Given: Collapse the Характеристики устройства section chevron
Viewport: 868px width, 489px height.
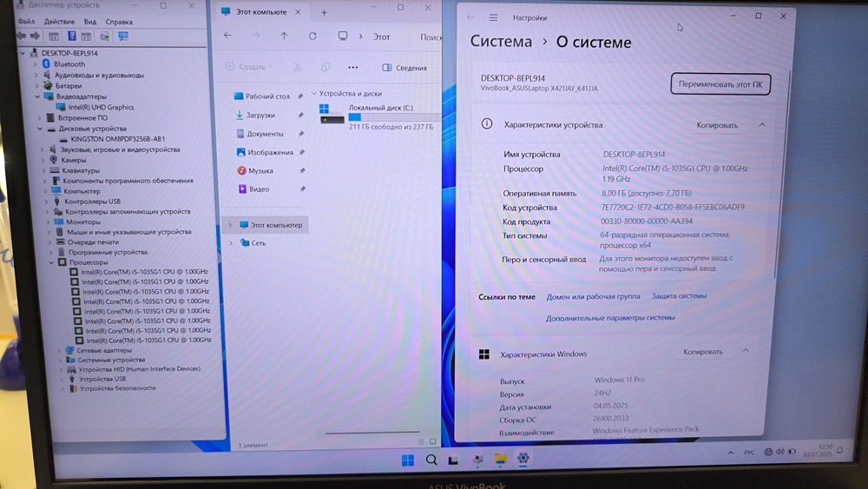Looking at the screenshot, I should click(762, 125).
